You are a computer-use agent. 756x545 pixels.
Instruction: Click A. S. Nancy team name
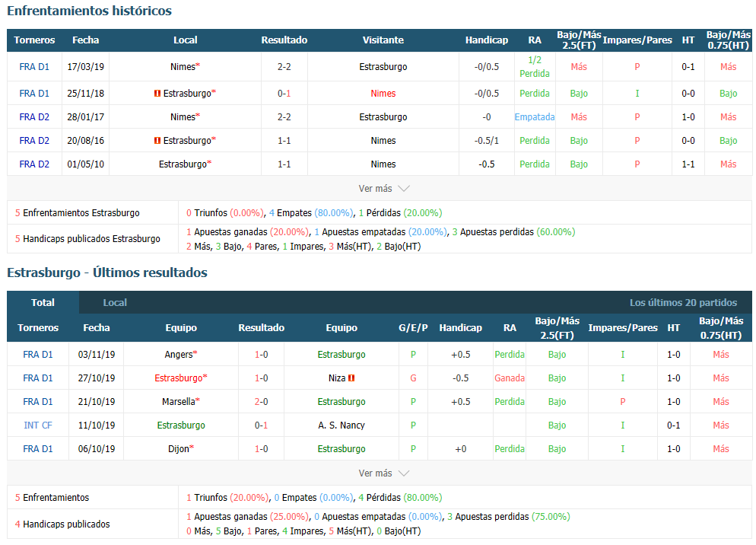point(341,425)
